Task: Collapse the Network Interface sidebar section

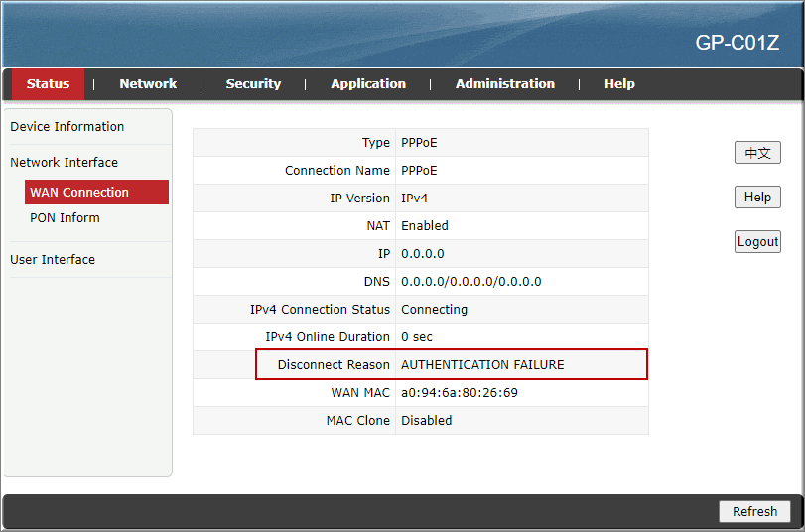Action: (64, 163)
